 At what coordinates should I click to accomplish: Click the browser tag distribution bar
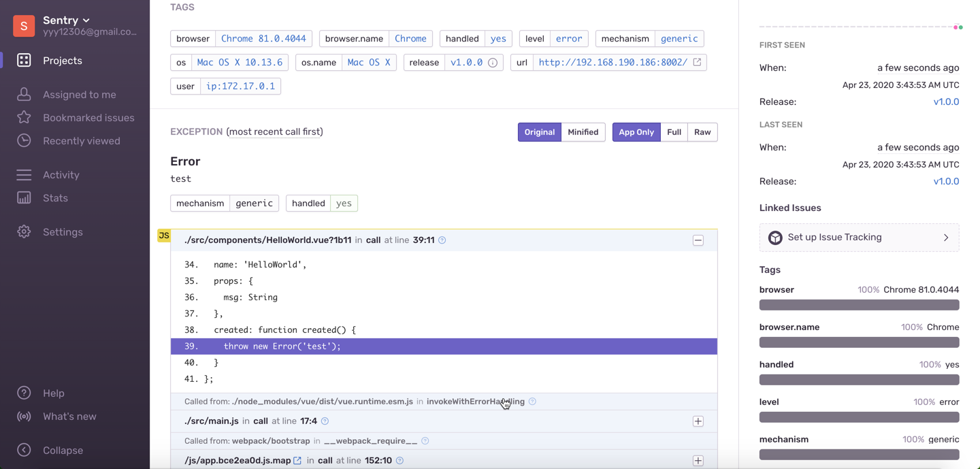[859, 305]
